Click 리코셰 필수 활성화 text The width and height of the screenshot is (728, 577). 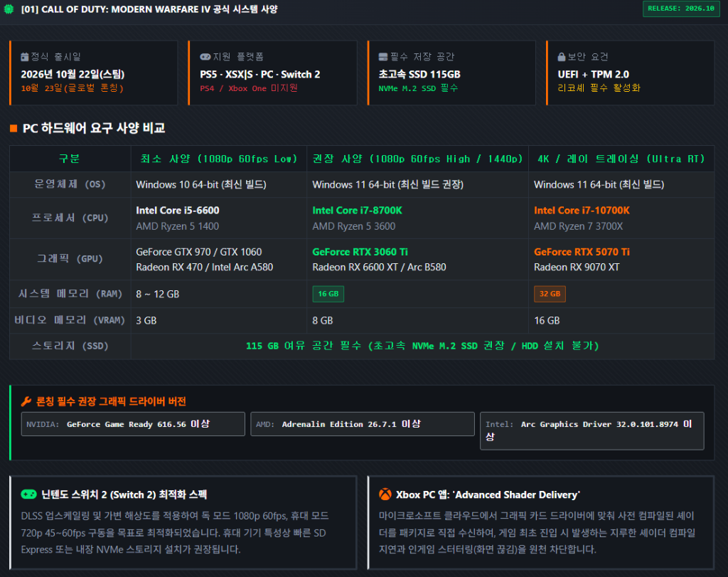pos(599,88)
